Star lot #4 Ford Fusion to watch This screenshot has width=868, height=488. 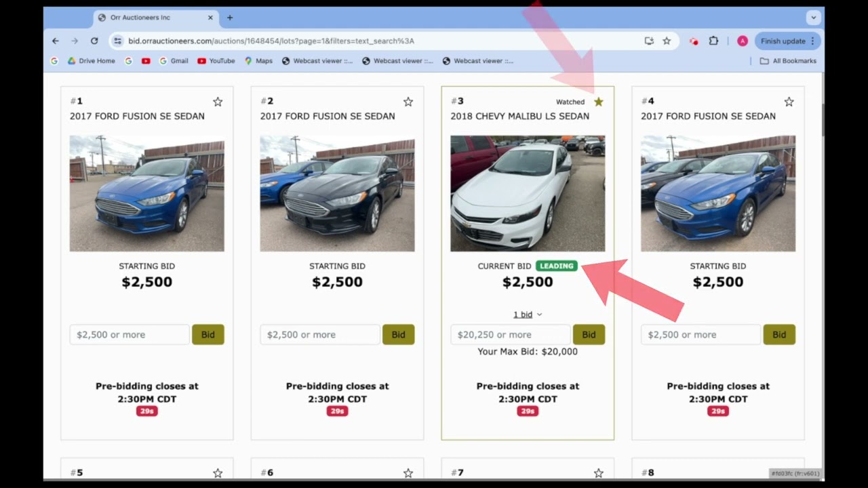click(789, 102)
